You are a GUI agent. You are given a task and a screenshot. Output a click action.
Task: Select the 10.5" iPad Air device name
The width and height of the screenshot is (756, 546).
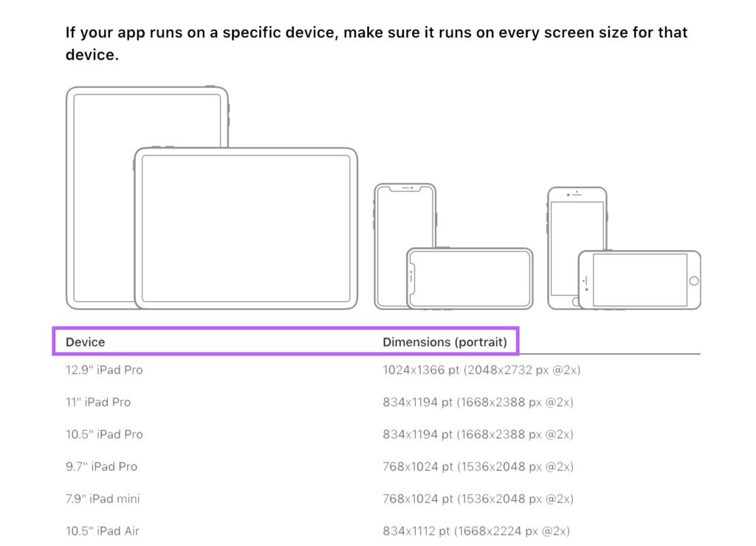coord(103,531)
